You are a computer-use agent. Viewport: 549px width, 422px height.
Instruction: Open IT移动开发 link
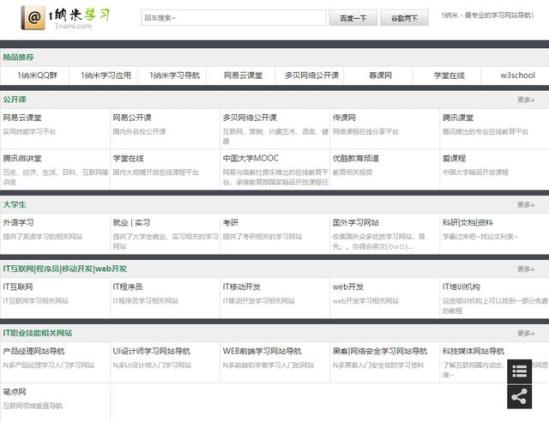coord(242,287)
